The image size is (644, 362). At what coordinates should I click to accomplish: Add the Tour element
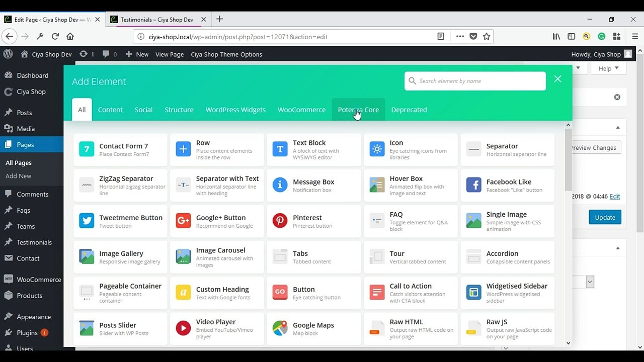tap(411, 257)
